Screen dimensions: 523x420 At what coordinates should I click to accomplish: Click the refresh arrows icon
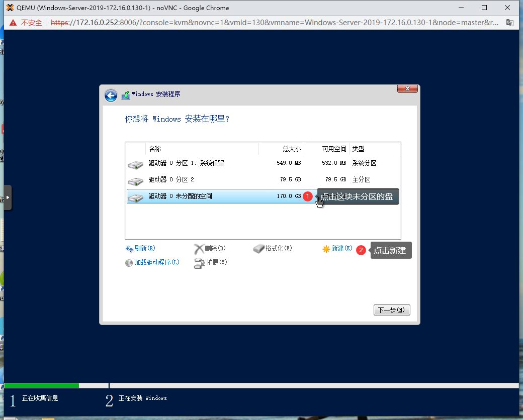129,249
